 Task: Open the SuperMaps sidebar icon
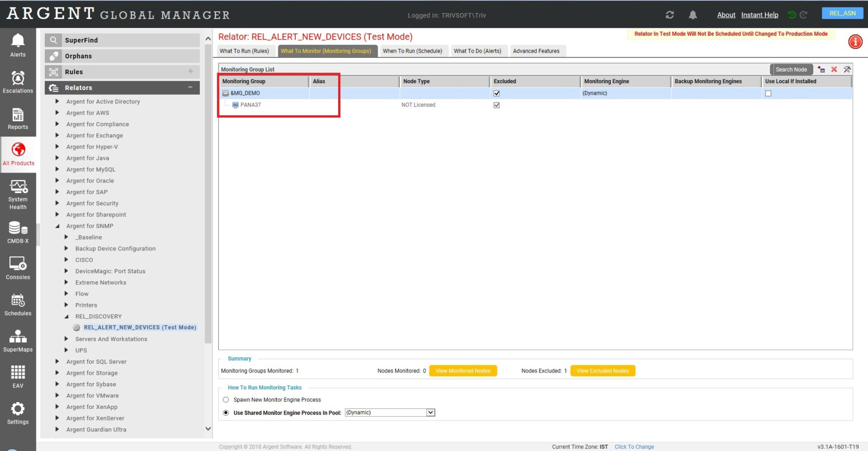point(18,340)
